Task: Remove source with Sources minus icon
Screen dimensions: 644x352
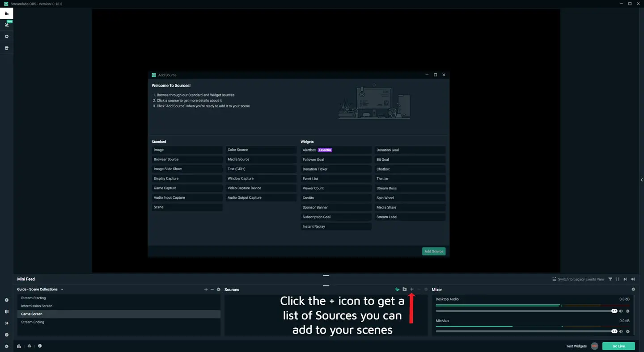Action: (x=419, y=289)
